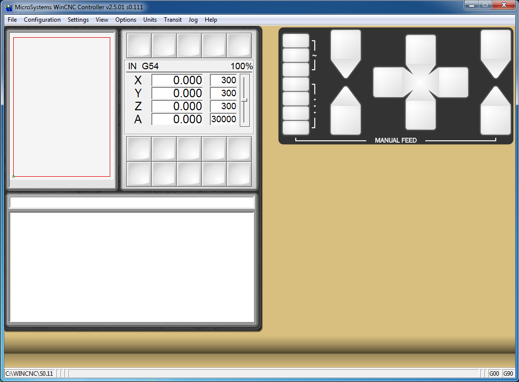Image resolution: width=519 pixels, height=382 pixels.
Task: Click the command entry line above the output box
Action: [x=132, y=203]
